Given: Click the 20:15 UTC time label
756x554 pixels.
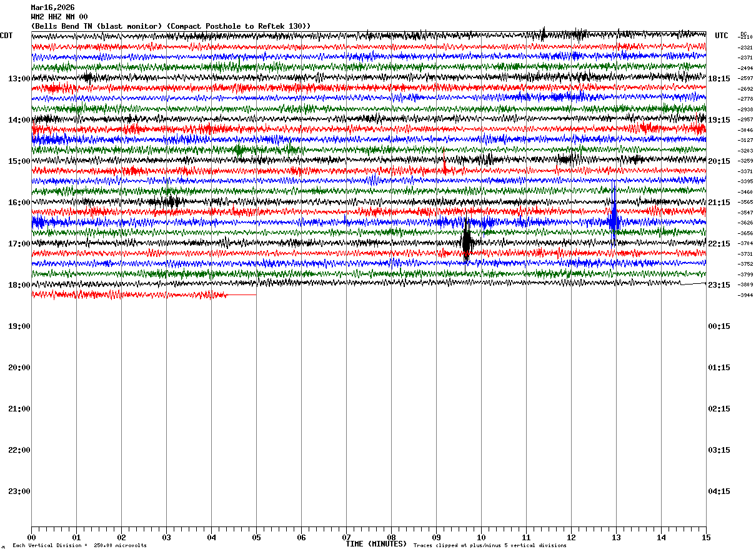Looking at the screenshot, I should pos(719,161).
